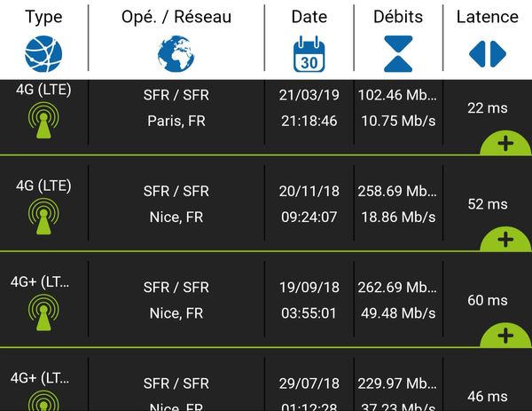This screenshot has width=532, height=411.
Task: Expand details of the 60 ms test
Action: pyautogui.click(x=505, y=336)
